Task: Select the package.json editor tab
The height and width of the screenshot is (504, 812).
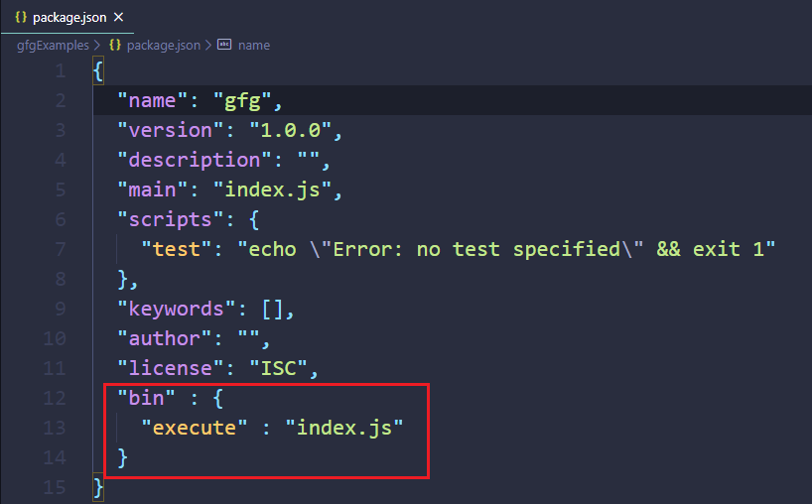Action: (x=68, y=17)
